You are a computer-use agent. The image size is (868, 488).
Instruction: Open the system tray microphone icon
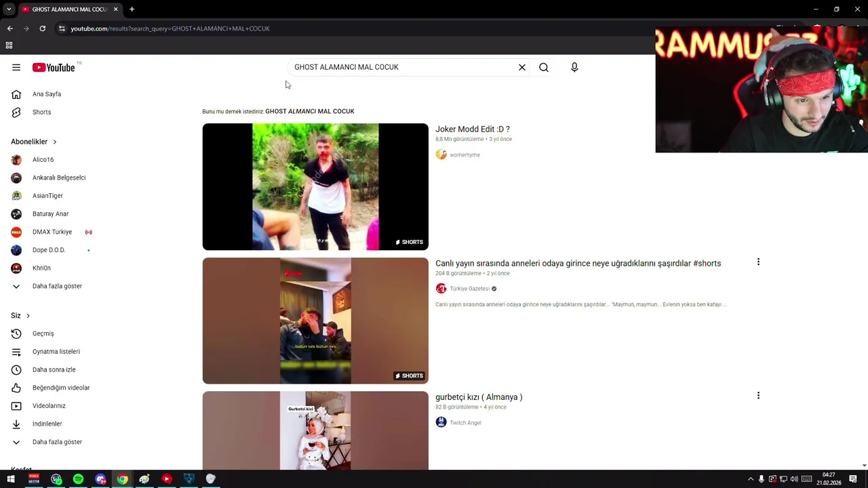762,479
